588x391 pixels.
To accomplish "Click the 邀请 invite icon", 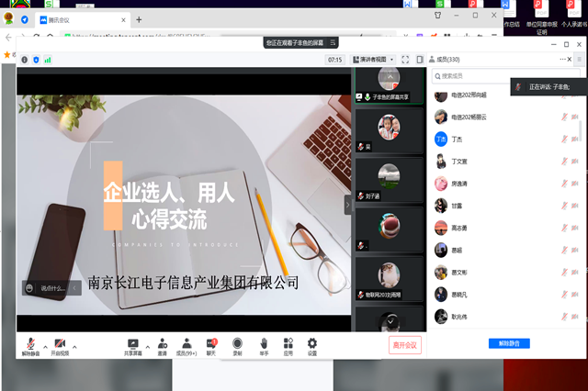I will point(162,342).
